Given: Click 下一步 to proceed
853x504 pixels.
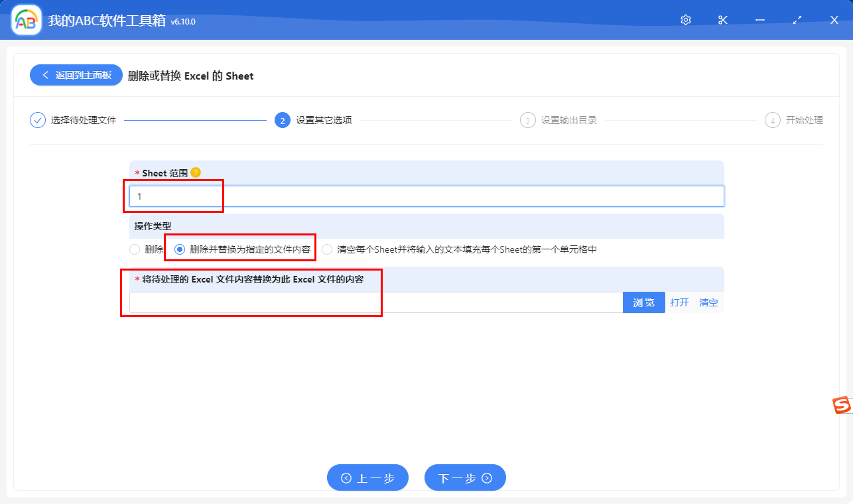Looking at the screenshot, I should (465, 477).
